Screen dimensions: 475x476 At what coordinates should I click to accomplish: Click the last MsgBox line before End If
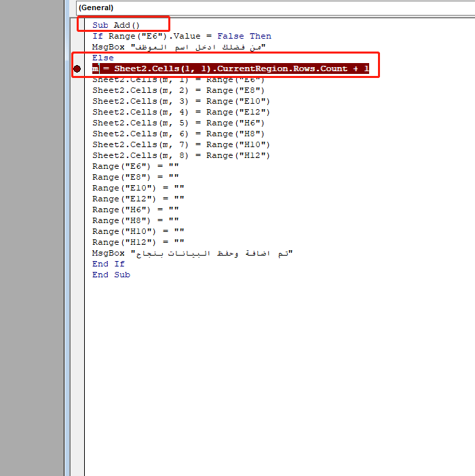(193, 253)
